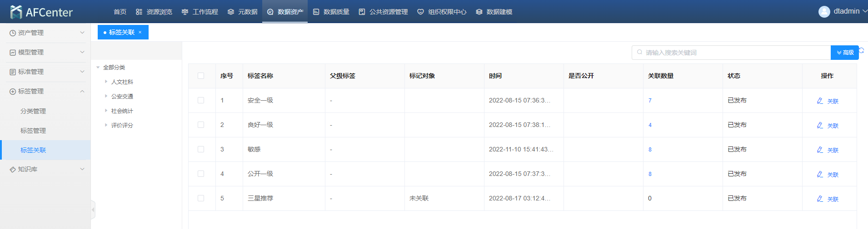Image resolution: width=868 pixels, height=229 pixels.
Task: Click the edit pencil icon for 公开一级 row
Action: [820, 174]
